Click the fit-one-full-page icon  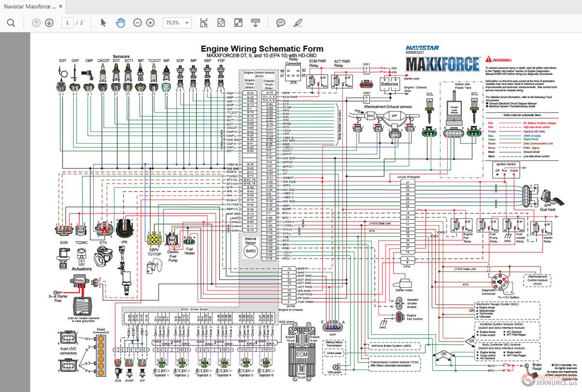coord(221,23)
